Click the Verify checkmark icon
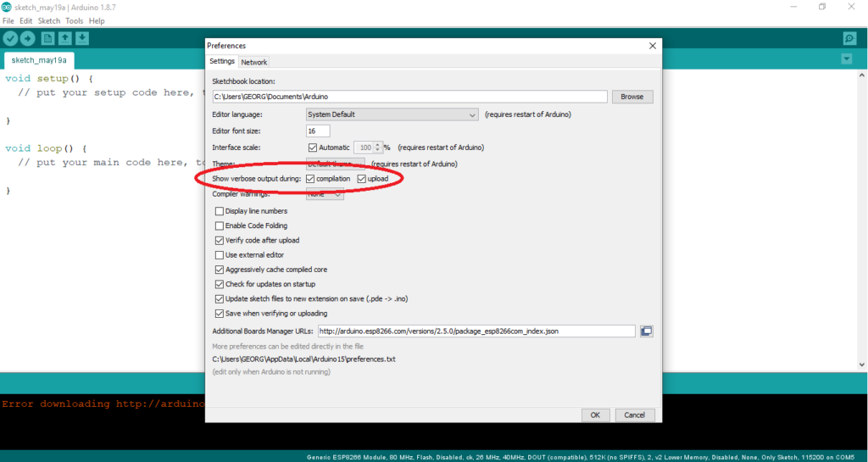The width and height of the screenshot is (868, 462). point(10,38)
